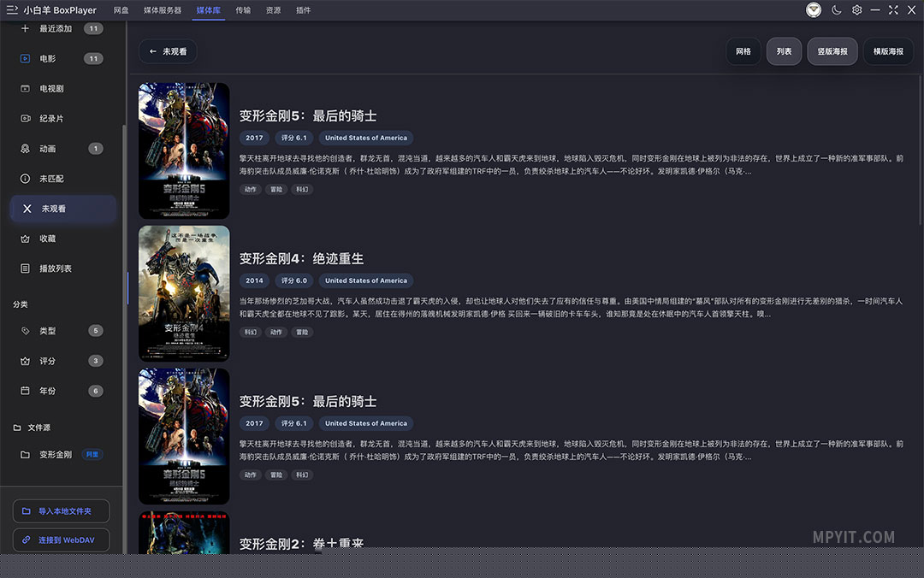Open settings gear icon
This screenshot has height=578, width=924.
click(x=856, y=10)
